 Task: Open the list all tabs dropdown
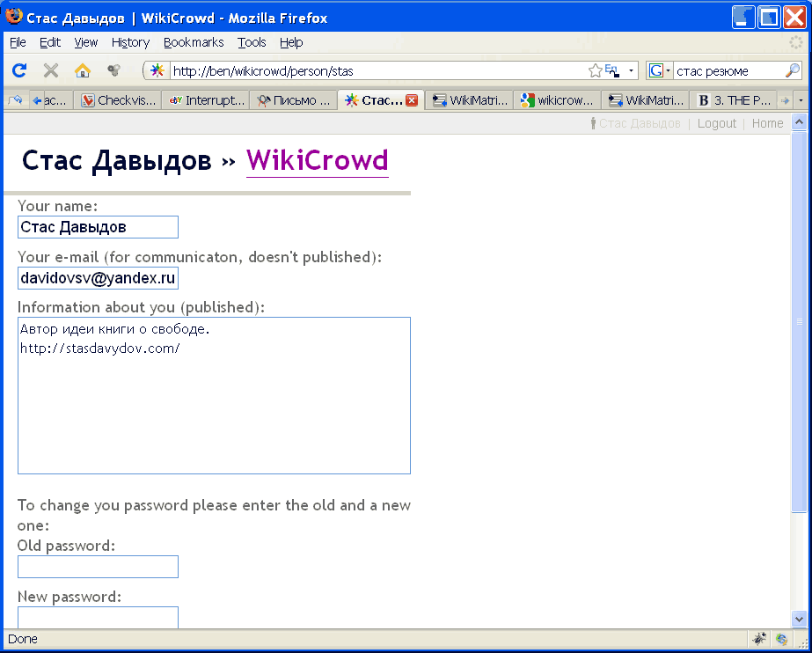pyautogui.click(x=801, y=100)
